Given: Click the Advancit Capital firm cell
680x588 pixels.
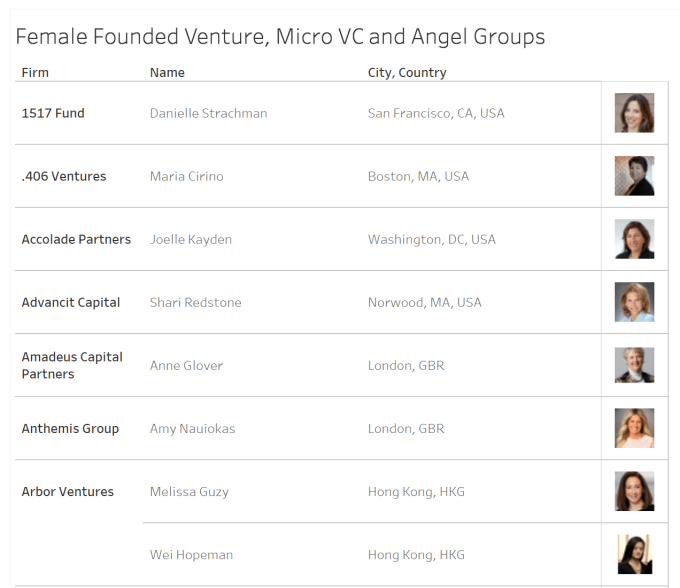Looking at the screenshot, I should coord(71,302).
